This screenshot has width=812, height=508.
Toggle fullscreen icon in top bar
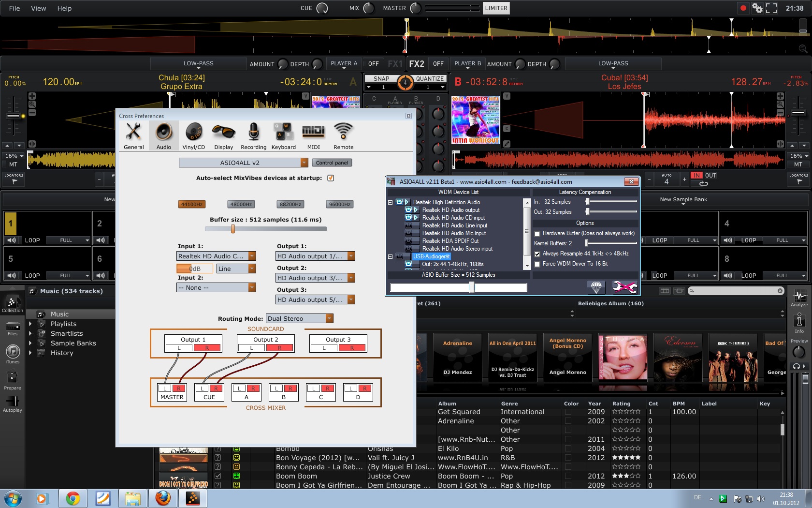(772, 8)
